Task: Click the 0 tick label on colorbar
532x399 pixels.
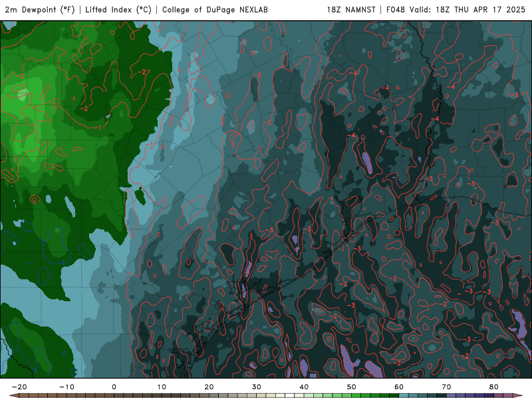Action: pos(114,387)
